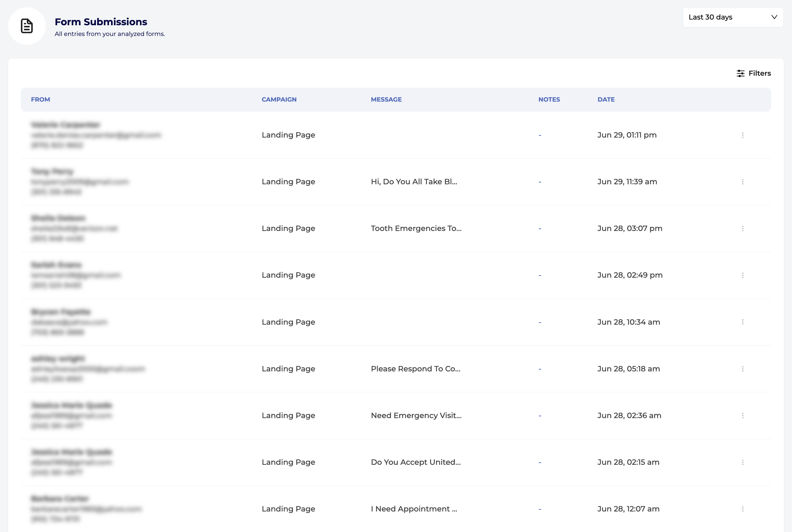Image resolution: width=792 pixels, height=532 pixels.
Task: Open row menu for Jun 29, 01:11 pm
Action: 743,135
